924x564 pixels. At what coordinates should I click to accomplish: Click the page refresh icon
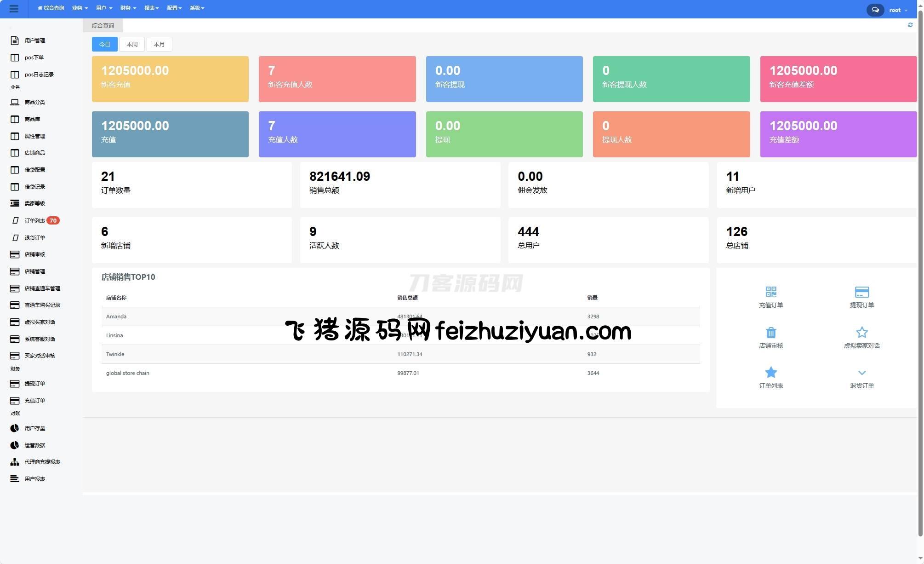[x=910, y=25]
